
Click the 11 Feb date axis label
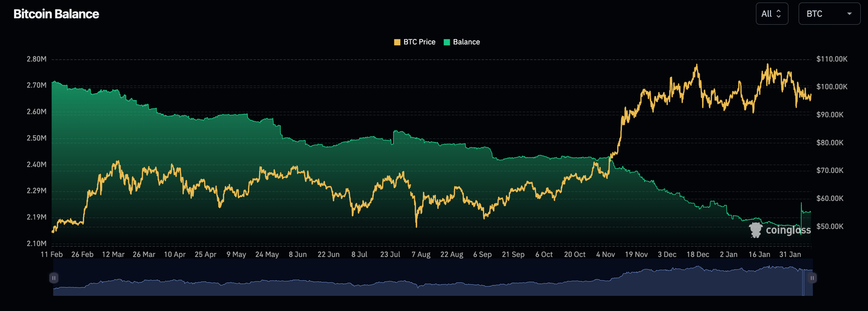click(x=52, y=255)
